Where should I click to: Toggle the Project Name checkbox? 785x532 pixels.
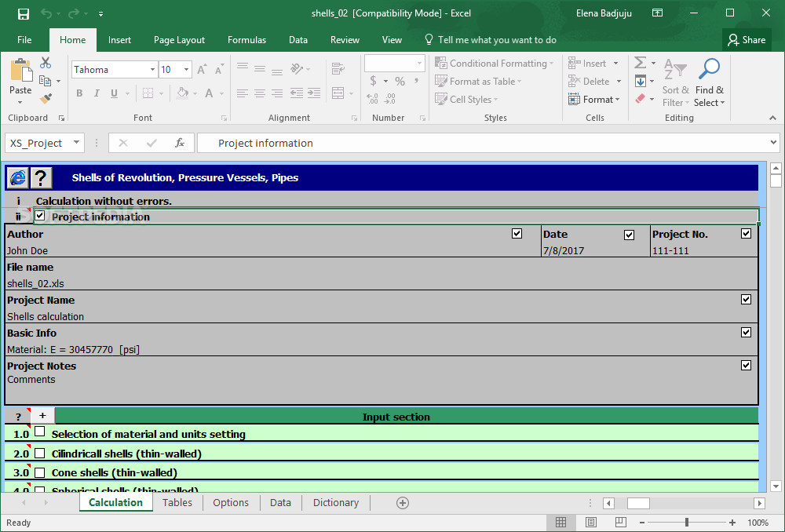[x=746, y=299]
